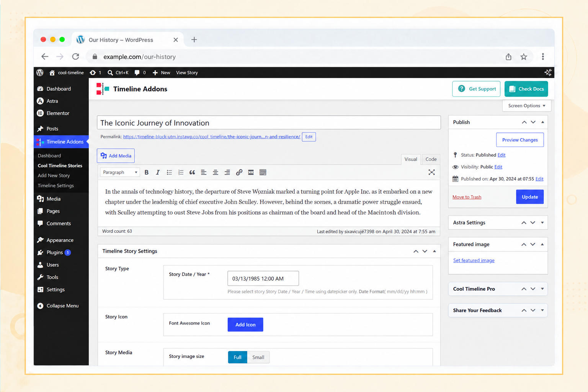Image resolution: width=588 pixels, height=392 pixels.
Task: Insert a numbered list
Action: coord(181,172)
